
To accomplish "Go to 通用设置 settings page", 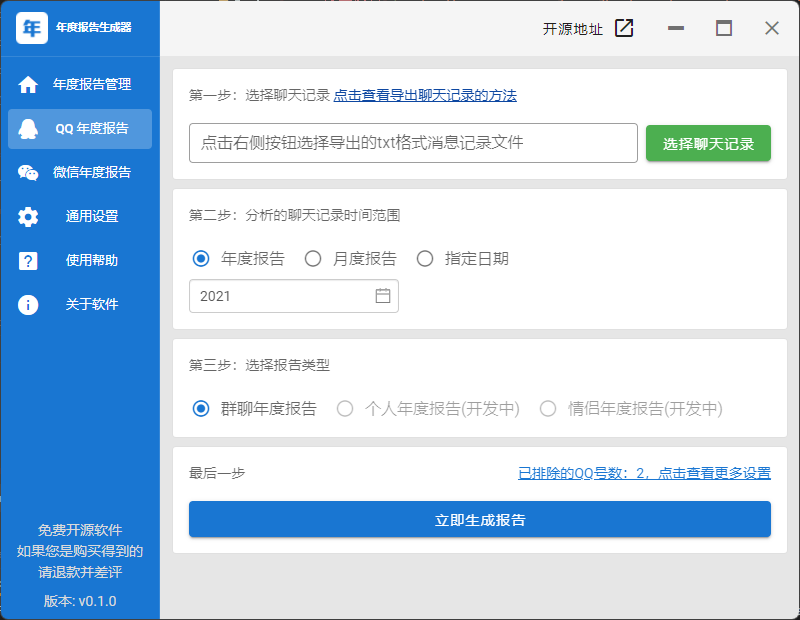I will pos(80,217).
